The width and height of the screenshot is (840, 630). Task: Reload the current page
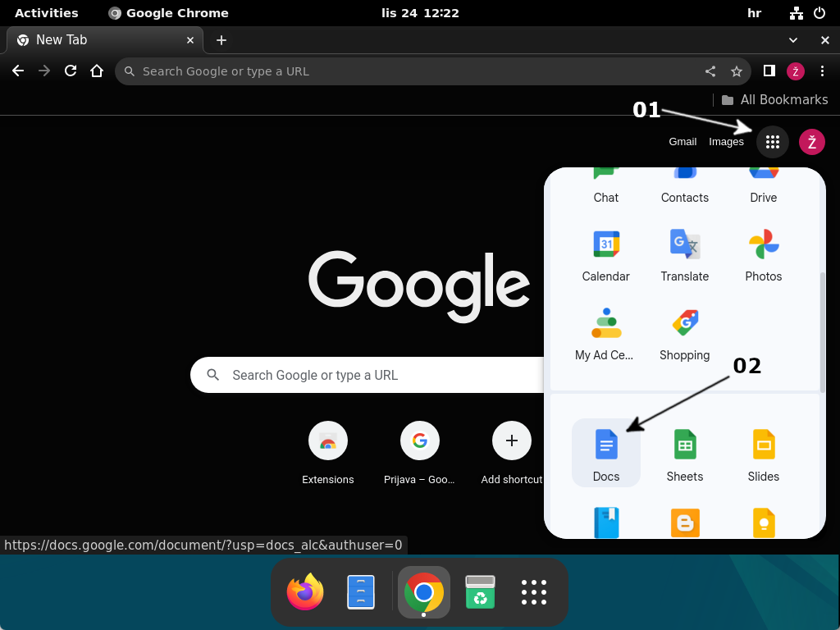pyautogui.click(x=71, y=71)
